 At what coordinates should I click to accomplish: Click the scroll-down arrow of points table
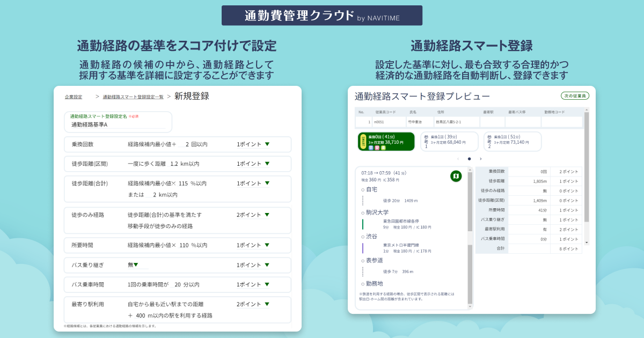click(587, 242)
